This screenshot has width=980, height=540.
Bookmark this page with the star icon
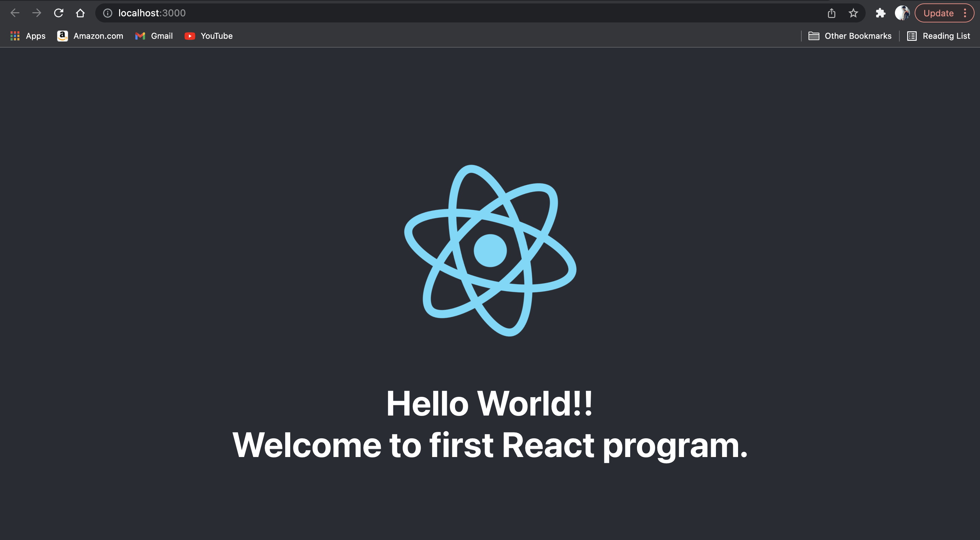coord(853,13)
